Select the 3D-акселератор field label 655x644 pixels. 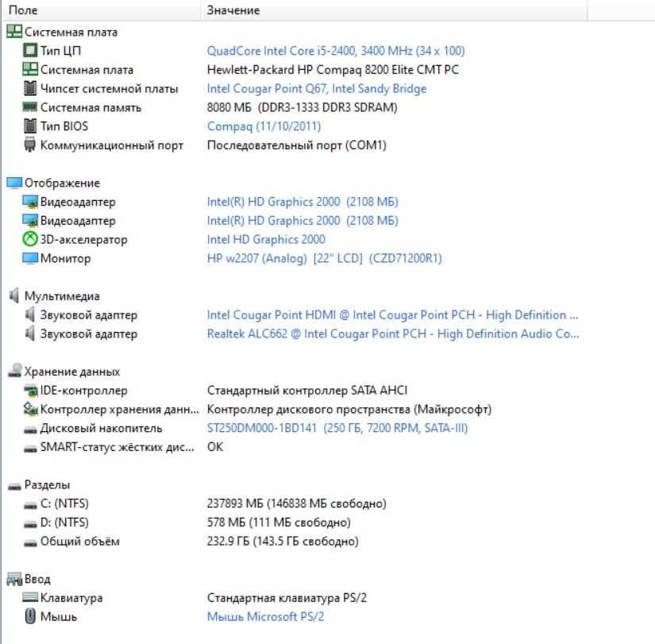[x=83, y=240]
